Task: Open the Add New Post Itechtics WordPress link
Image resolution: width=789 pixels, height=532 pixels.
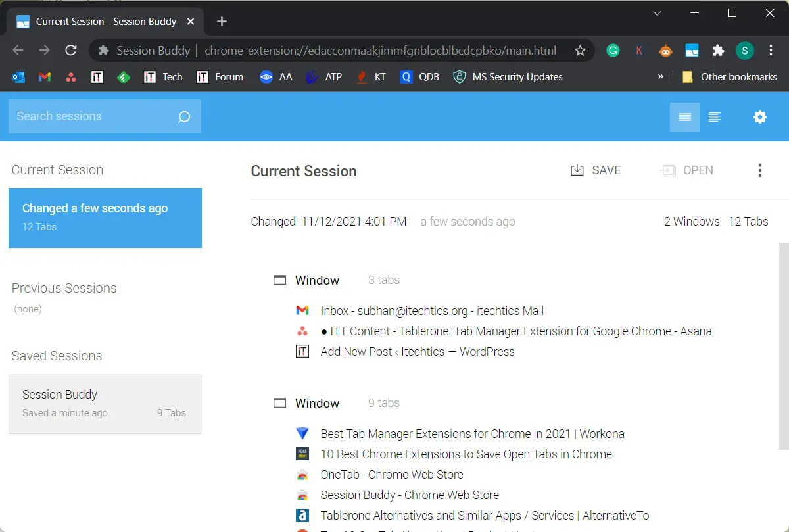Action: tap(418, 352)
